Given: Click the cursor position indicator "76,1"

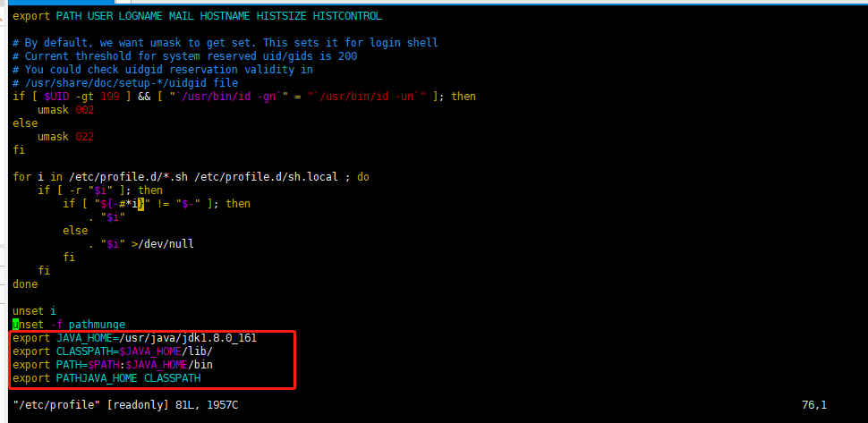Looking at the screenshot, I should tap(813, 405).
